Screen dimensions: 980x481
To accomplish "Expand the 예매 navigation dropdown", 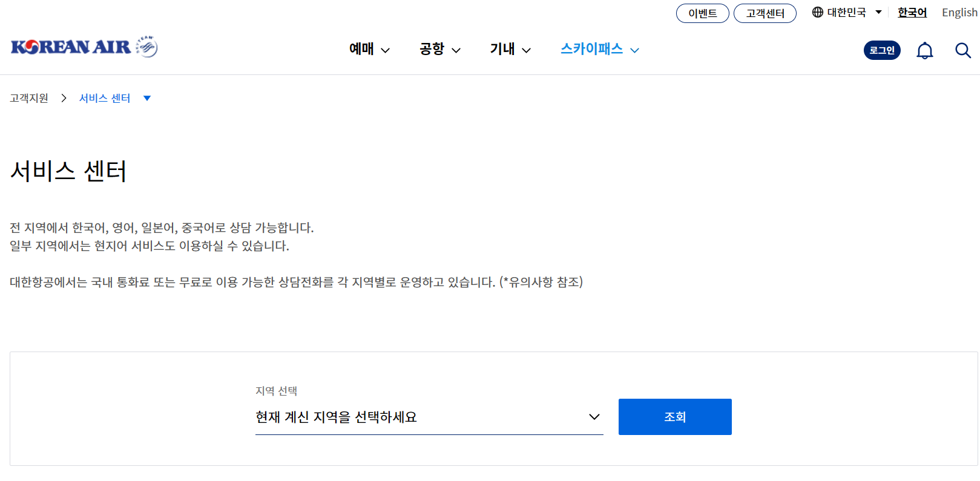I will point(369,50).
